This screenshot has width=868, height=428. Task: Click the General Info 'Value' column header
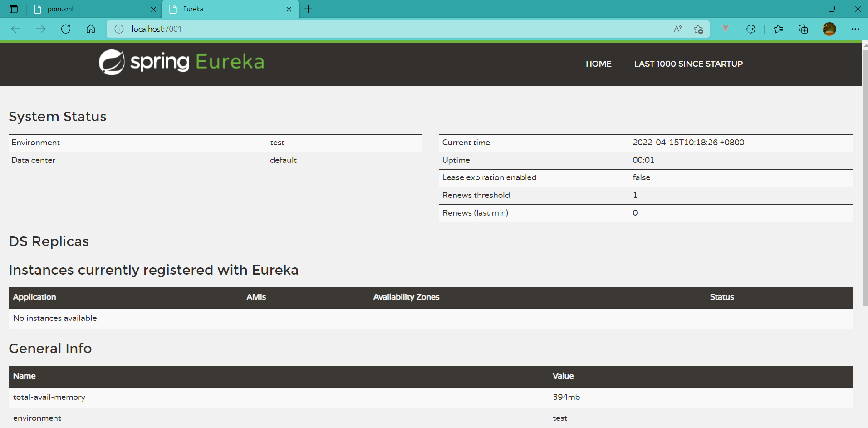click(563, 376)
